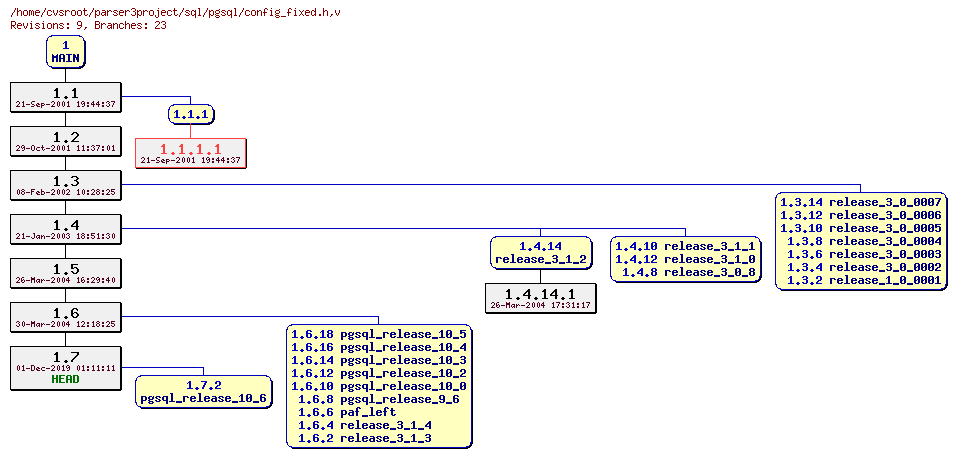Open branch node 1.1.1
Viewport: 956px width, 457px height.
(x=191, y=114)
